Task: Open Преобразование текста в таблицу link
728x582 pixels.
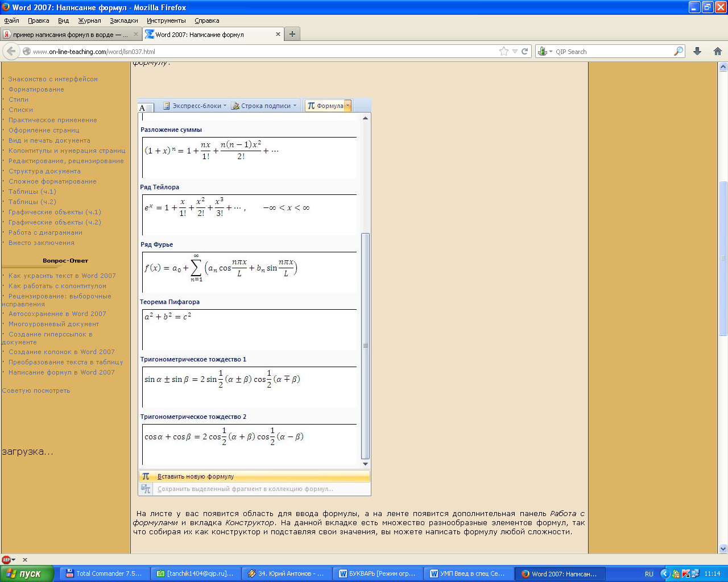Action: click(x=65, y=362)
